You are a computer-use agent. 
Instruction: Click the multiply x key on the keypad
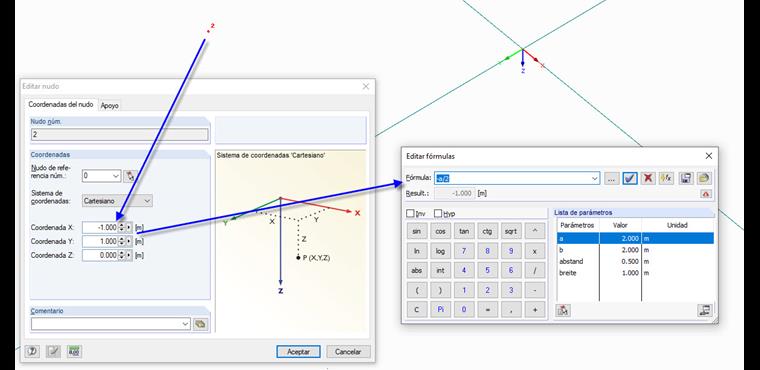coord(535,251)
